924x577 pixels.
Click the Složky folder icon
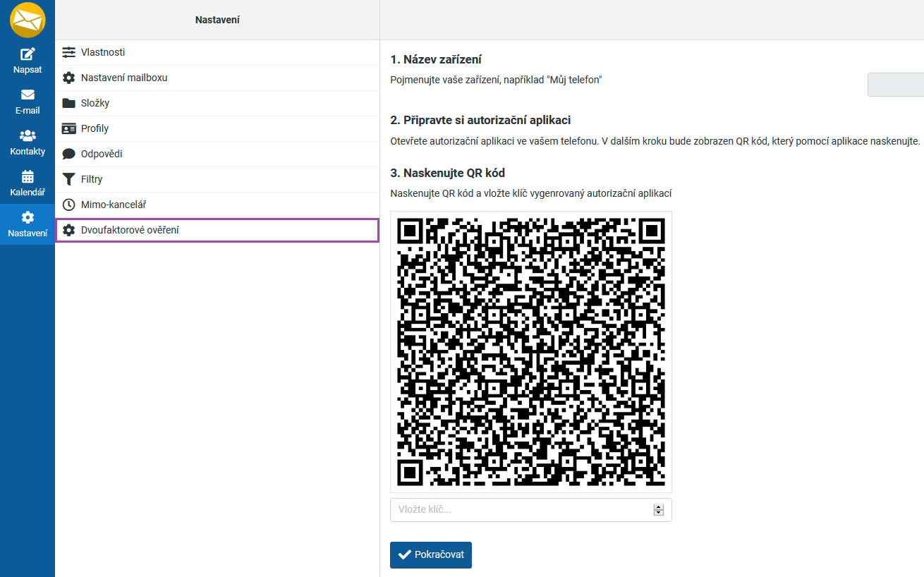(68, 103)
